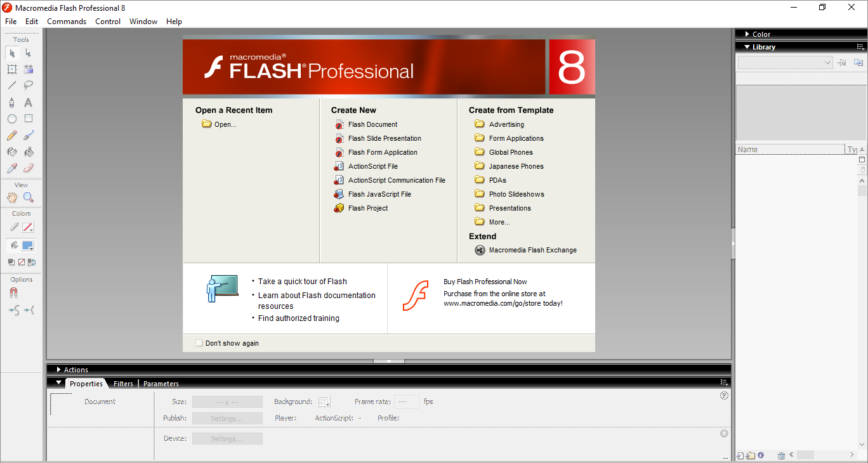Viewport: 868px width, 463px height.
Task: Click the New Symbol icon in Library
Action: (740, 455)
